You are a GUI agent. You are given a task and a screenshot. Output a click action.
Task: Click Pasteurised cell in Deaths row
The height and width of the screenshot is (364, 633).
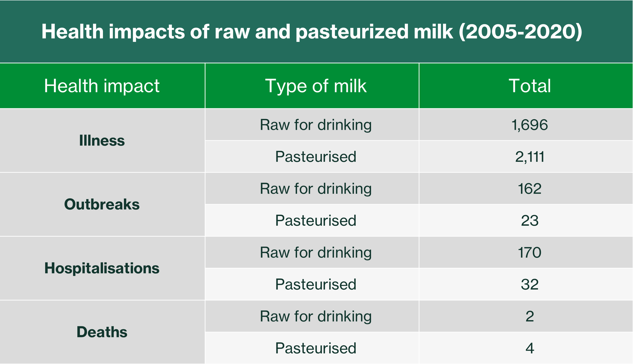(x=312, y=348)
